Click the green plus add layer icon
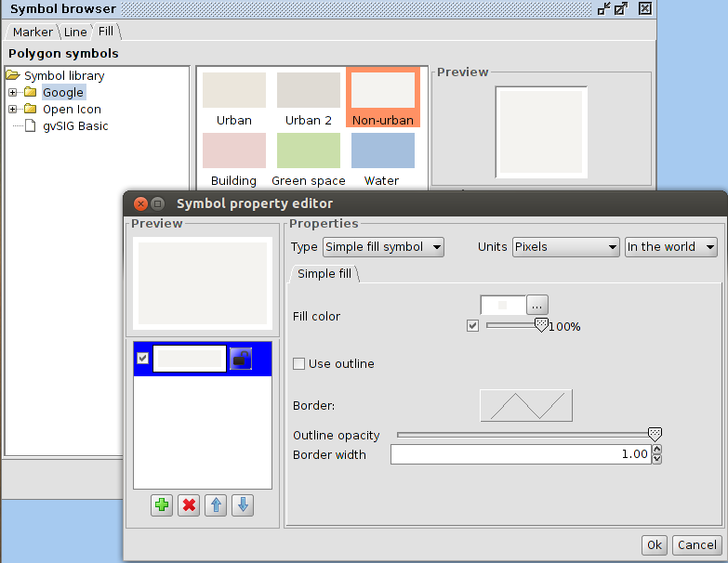The image size is (728, 563). (x=162, y=505)
